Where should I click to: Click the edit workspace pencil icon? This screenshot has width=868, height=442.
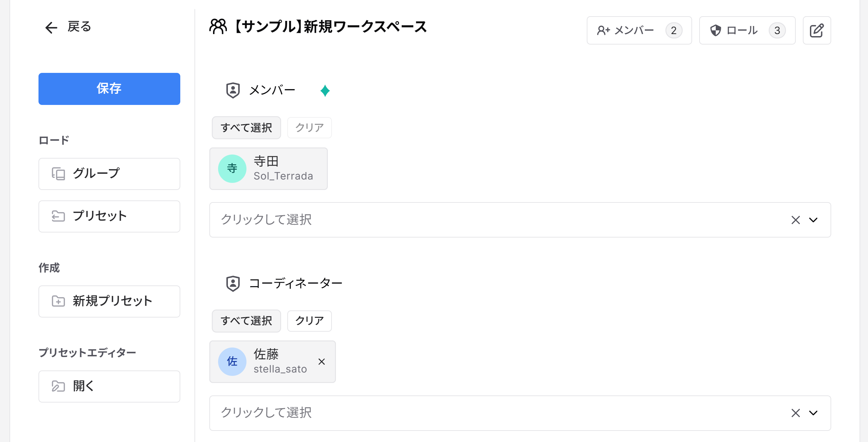pyautogui.click(x=816, y=30)
